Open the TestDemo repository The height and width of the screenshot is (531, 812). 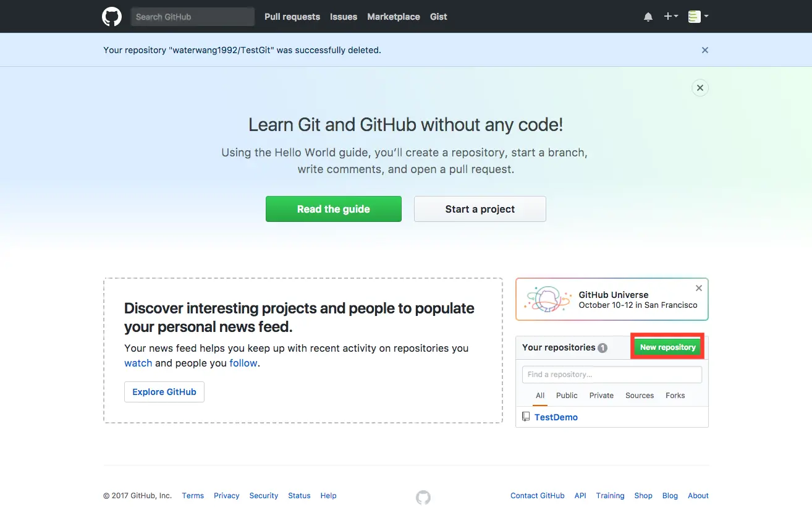pos(556,417)
